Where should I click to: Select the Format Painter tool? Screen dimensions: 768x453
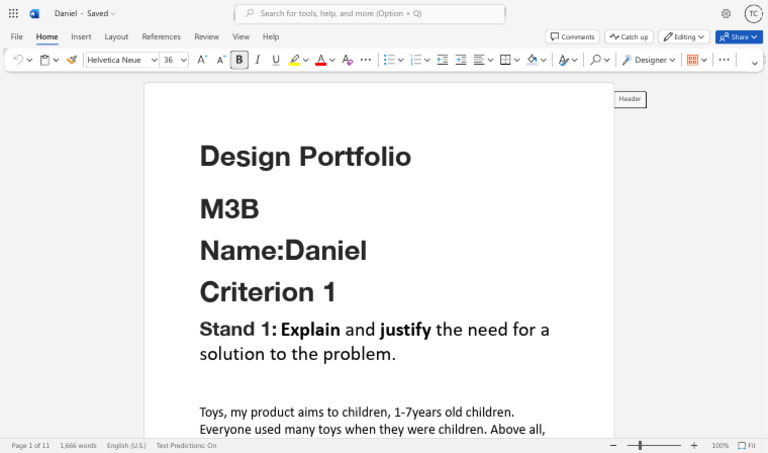[72, 60]
